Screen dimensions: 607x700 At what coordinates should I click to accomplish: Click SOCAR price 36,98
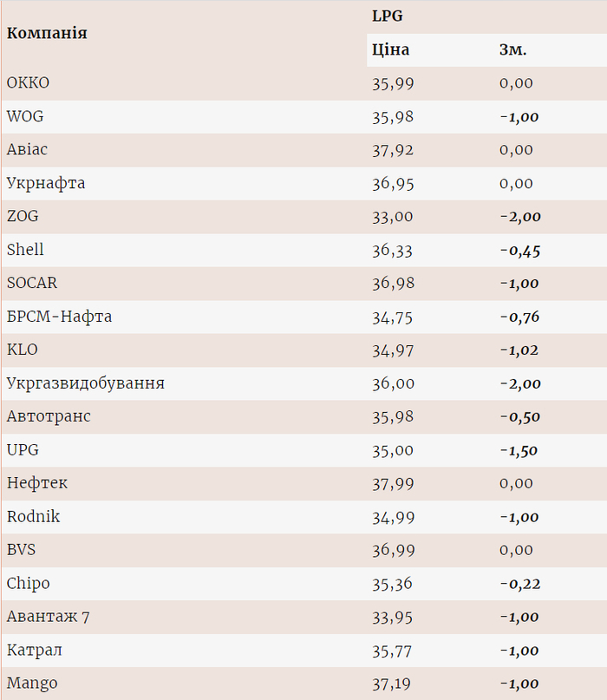[x=393, y=284]
